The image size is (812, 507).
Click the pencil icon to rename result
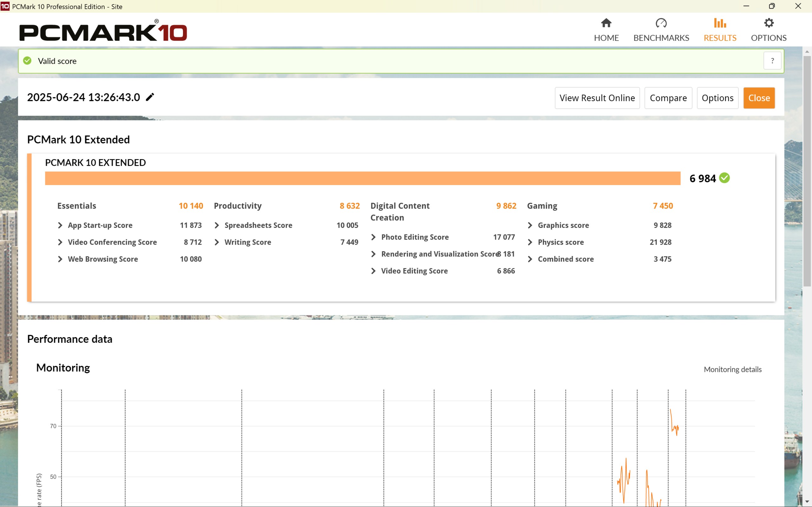[x=150, y=97]
